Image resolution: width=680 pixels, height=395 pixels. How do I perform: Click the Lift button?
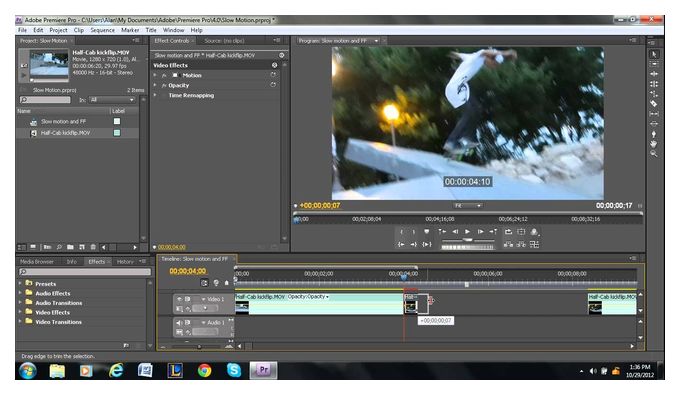[x=508, y=245]
